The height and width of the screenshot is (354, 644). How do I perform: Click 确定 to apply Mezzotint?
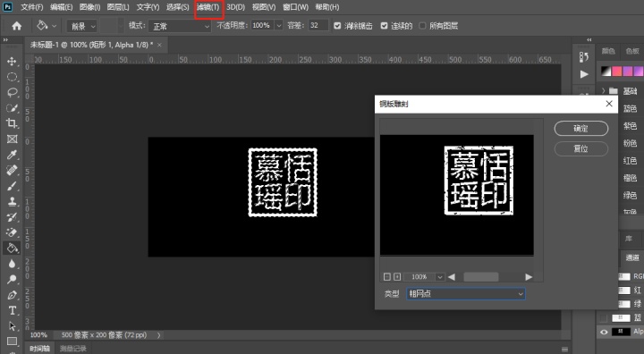(580, 129)
